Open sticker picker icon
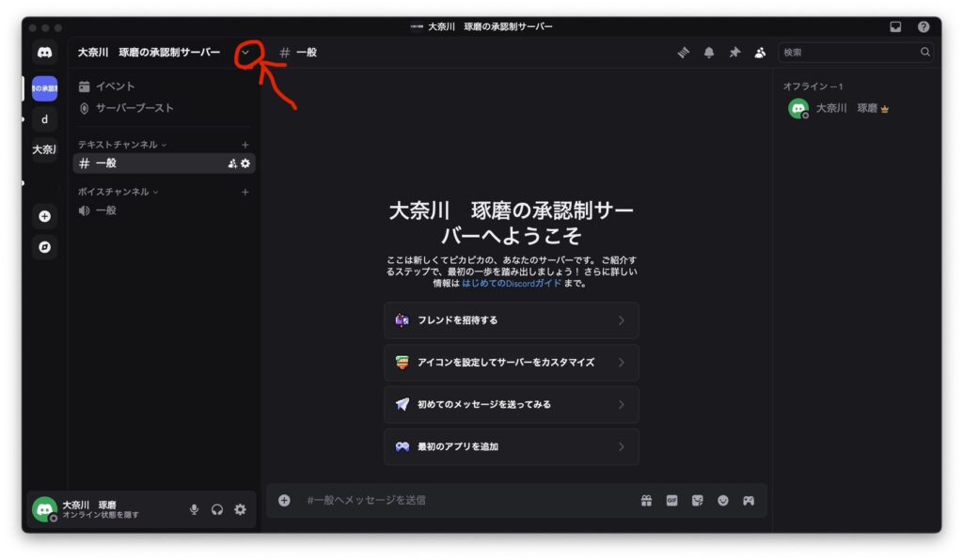The width and height of the screenshot is (963, 560). 697,501
